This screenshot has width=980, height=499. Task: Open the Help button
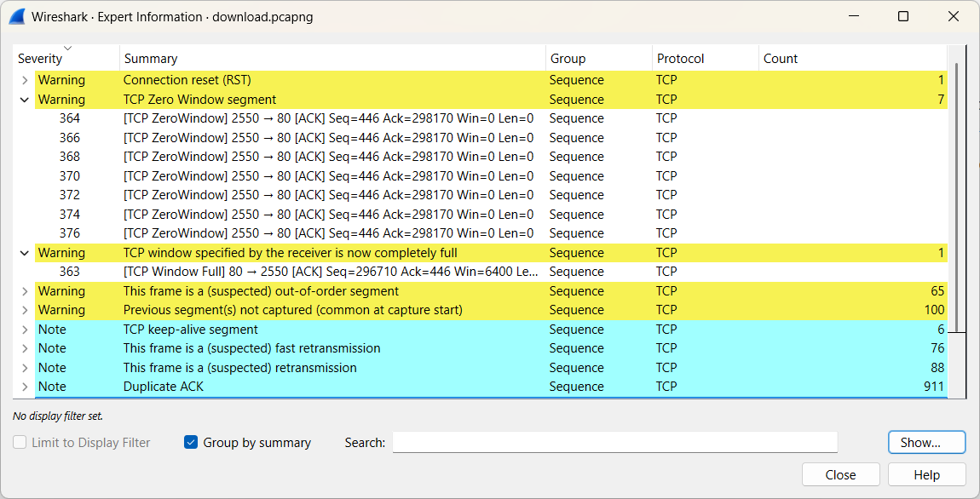pyautogui.click(x=926, y=475)
